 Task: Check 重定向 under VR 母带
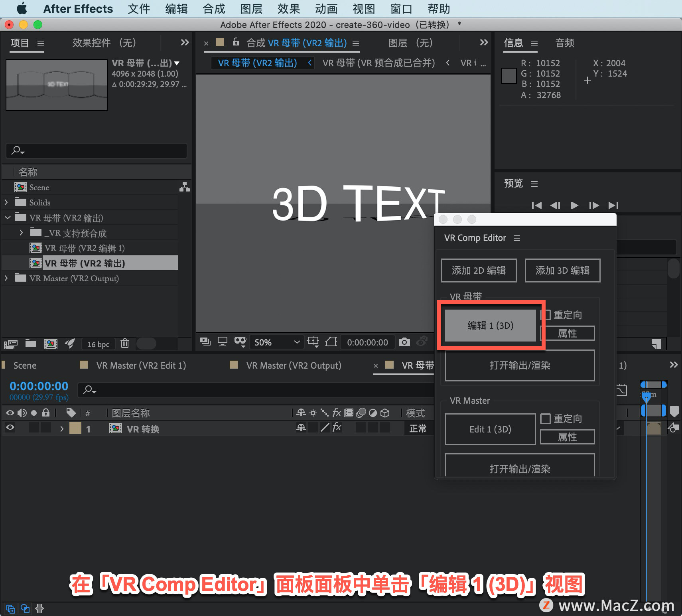tap(546, 315)
